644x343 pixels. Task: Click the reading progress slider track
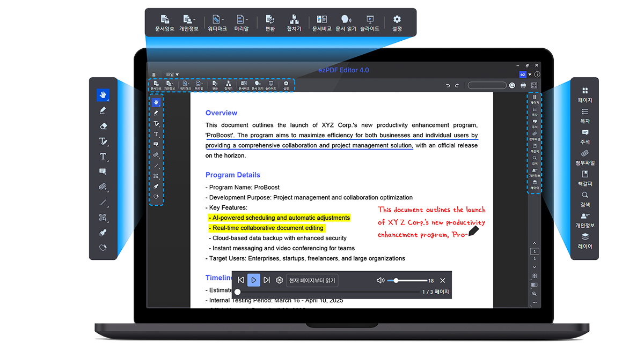coord(327,292)
